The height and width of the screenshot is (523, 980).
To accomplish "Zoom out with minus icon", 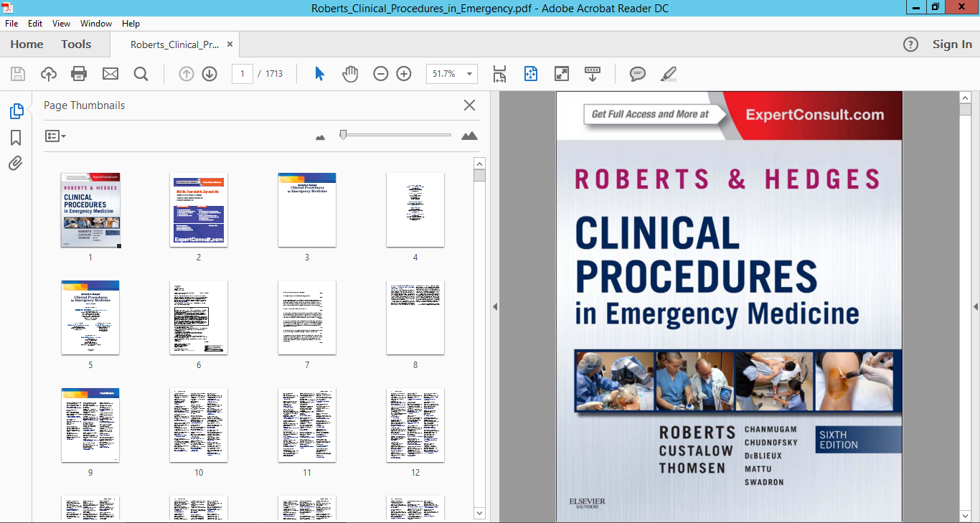I will tap(381, 74).
